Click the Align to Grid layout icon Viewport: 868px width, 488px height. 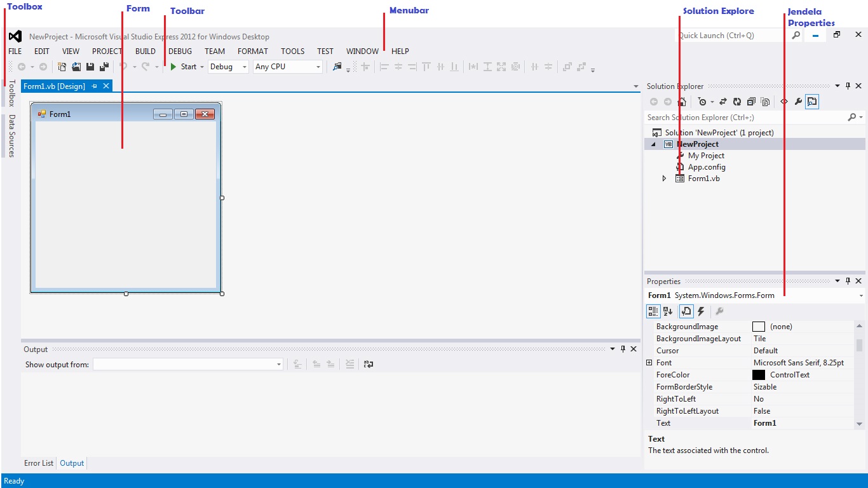click(x=365, y=67)
